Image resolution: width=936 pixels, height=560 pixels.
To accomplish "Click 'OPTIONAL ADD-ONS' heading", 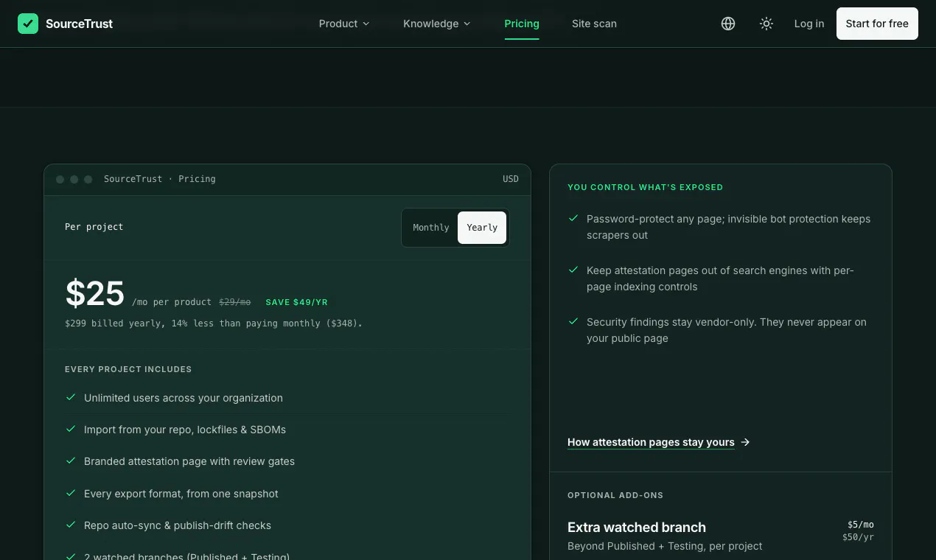I will [x=615, y=495].
